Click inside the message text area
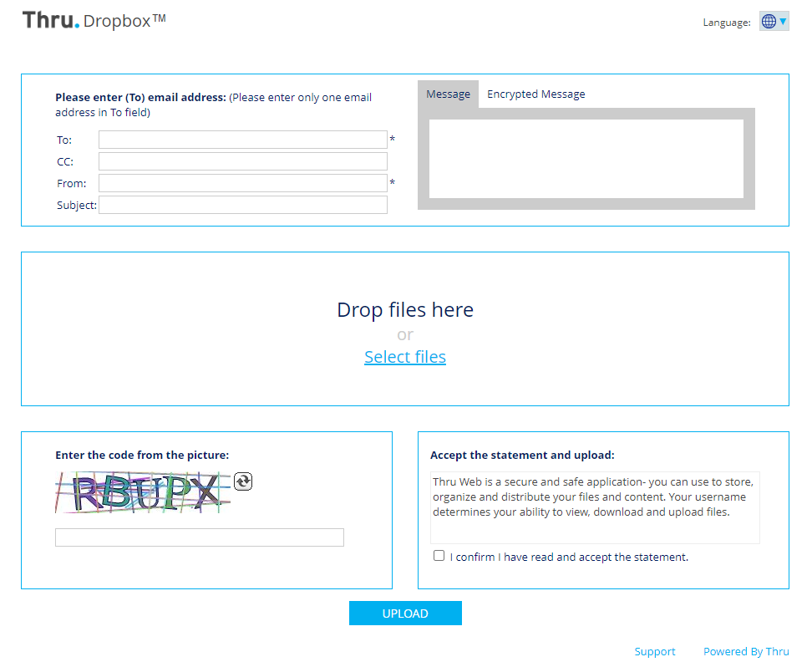The width and height of the screenshot is (812, 662). tap(586, 159)
